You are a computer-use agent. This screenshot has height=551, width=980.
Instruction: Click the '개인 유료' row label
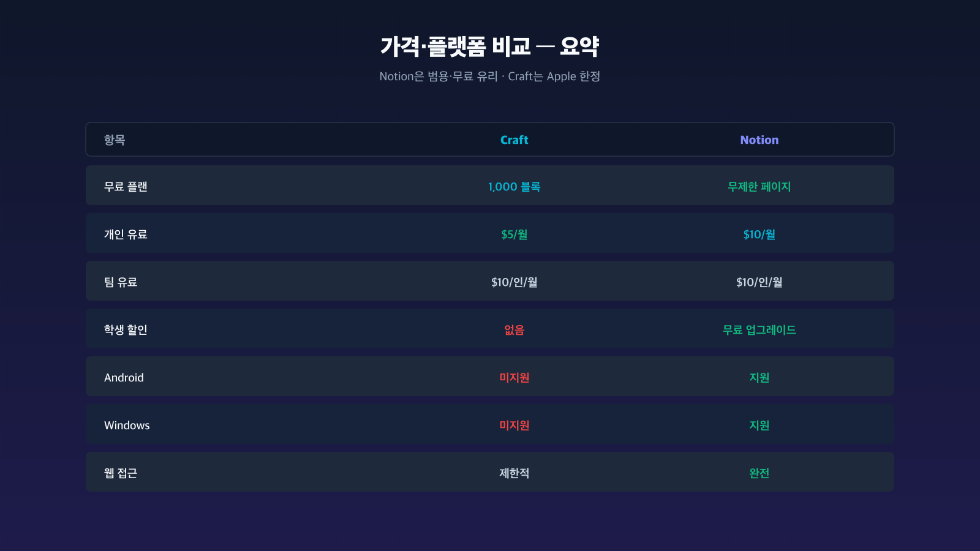coord(126,234)
